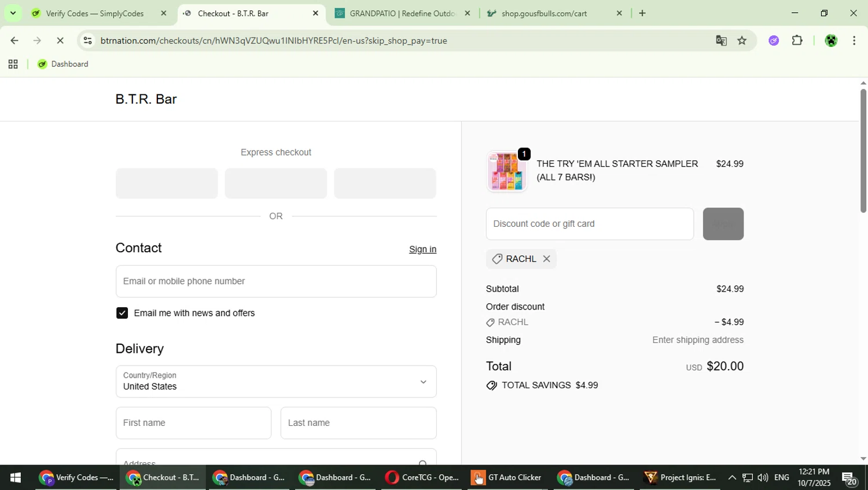The height and width of the screenshot is (490, 868).
Task: Open the notification center icon
Action: click(x=849, y=478)
